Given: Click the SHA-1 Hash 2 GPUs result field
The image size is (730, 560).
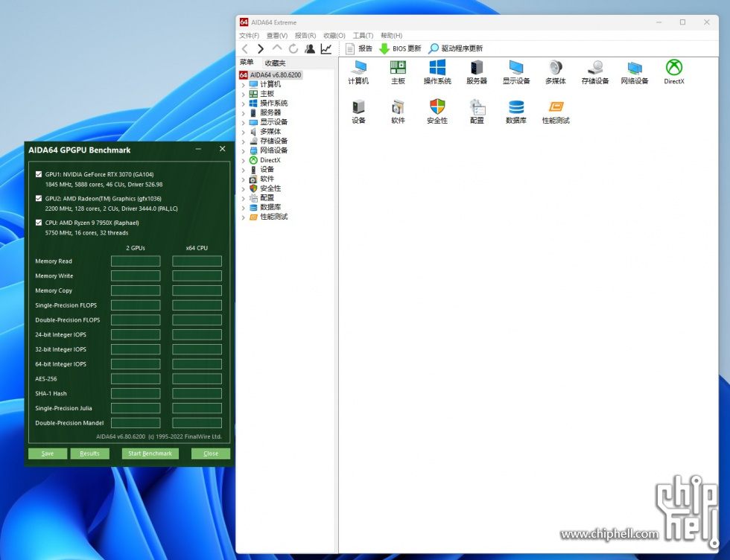Looking at the screenshot, I should point(136,393).
